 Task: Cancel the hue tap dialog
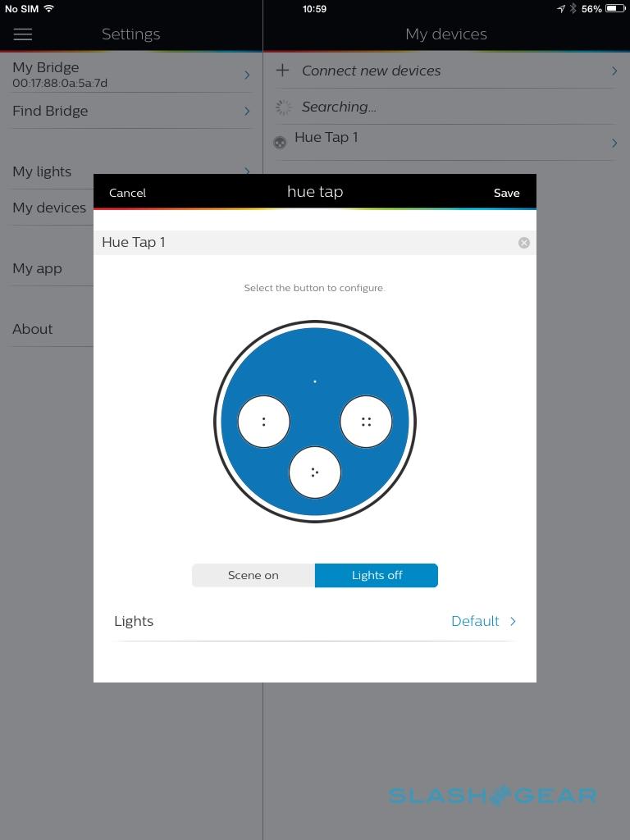coord(127,193)
